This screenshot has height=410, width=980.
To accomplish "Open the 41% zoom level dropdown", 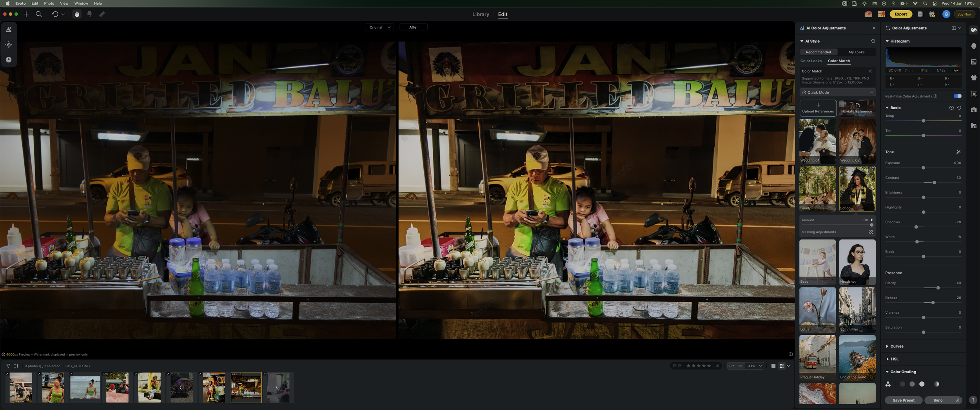I will coord(755,366).
